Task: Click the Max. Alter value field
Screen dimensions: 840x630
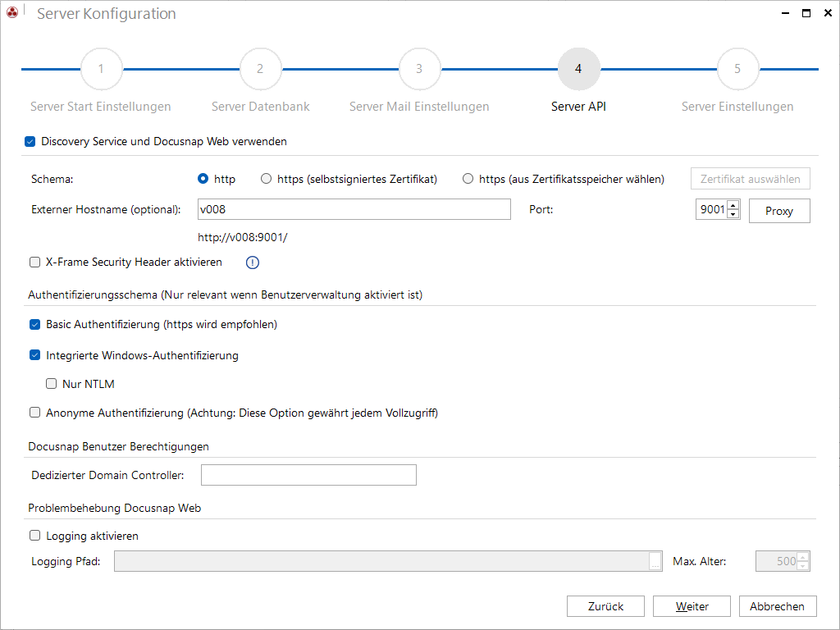Action: (x=777, y=561)
